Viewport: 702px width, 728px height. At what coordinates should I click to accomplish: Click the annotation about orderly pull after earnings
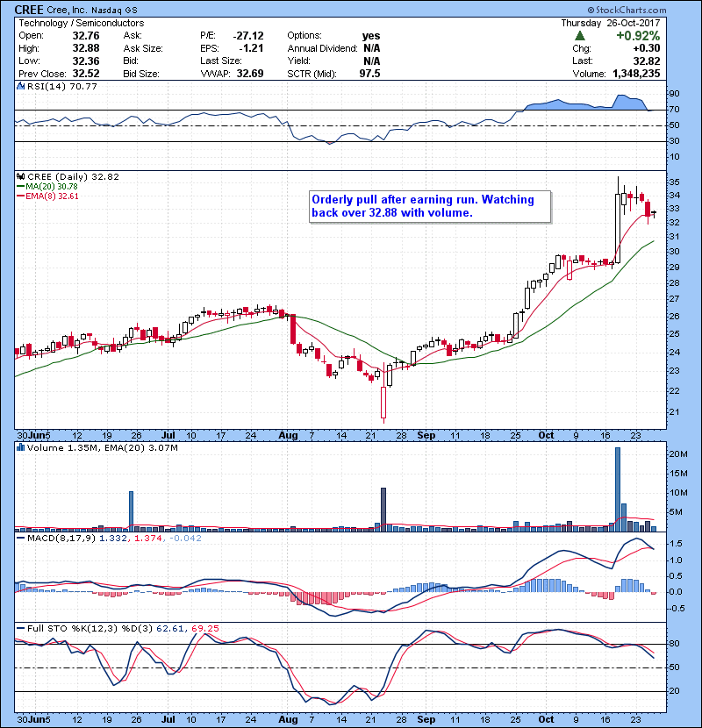coord(430,206)
